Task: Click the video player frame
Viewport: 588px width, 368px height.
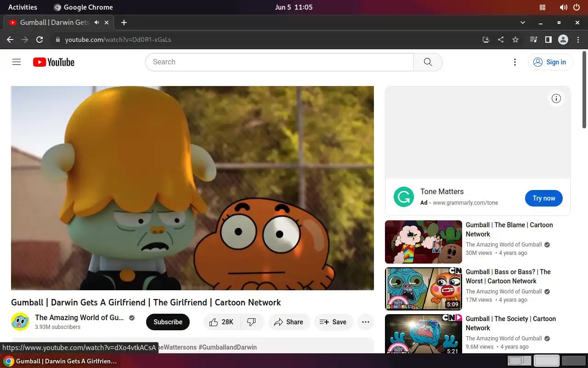Action: (x=192, y=188)
